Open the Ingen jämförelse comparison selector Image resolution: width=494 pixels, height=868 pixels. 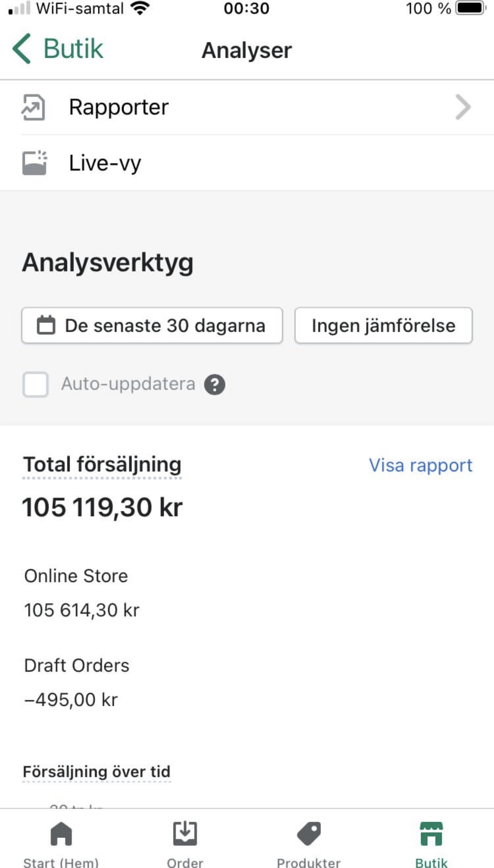(x=383, y=325)
